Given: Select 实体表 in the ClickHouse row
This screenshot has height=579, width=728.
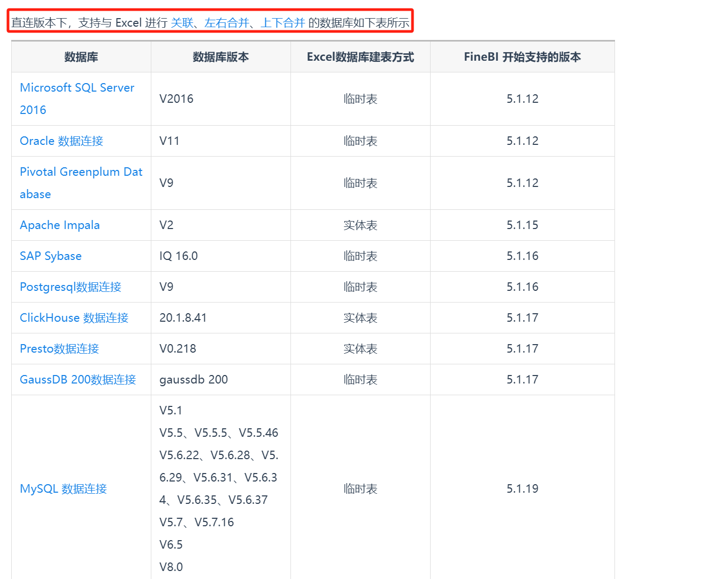Looking at the screenshot, I should 360,317.
